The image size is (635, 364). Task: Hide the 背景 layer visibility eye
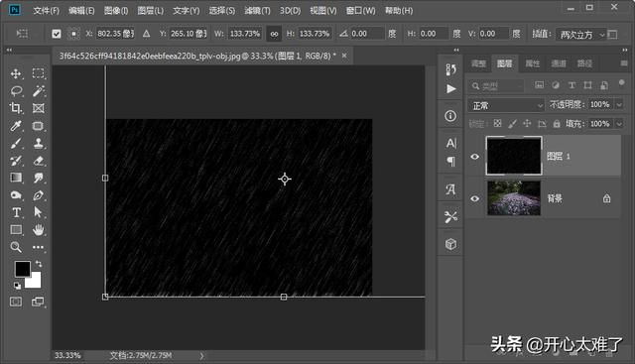(x=475, y=198)
